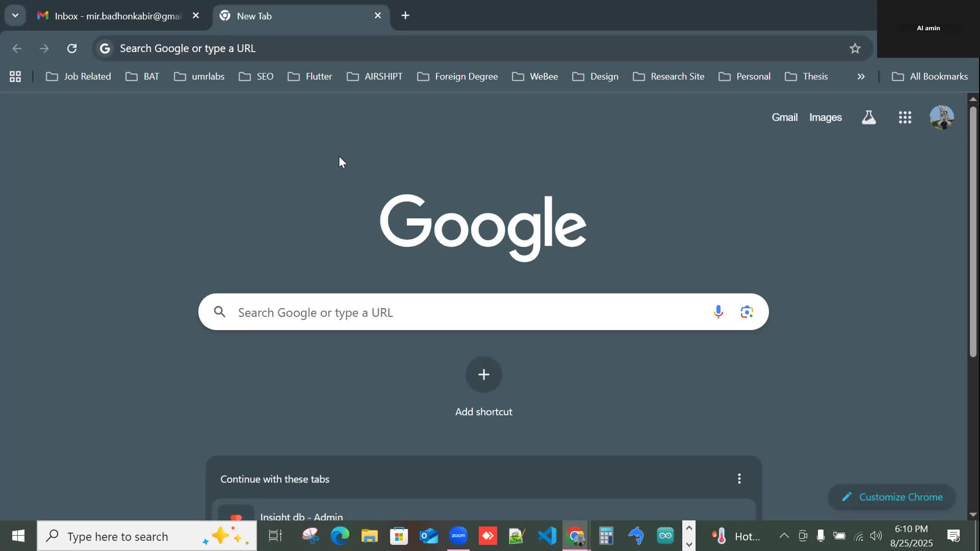Open File Explorer from taskbar
This screenshot has width=980, height=551.
pyautogui.click(x=369, y=535)
